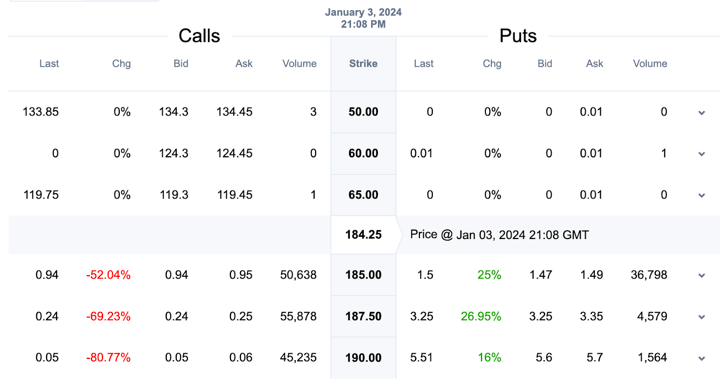The image size is (720, 387).
Task: Click the 184.25 current price marker
Action: tap(363, 235)
